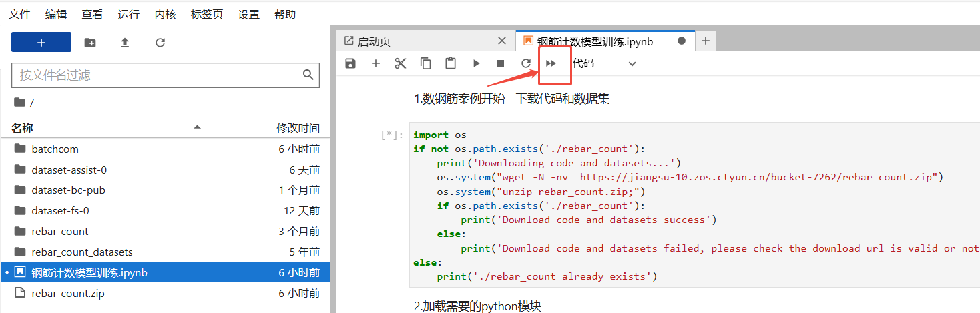The width and height of the screenshot is (980, 313).
Task: Click the '5 年前' modified time cell
Action: point(304,252)
